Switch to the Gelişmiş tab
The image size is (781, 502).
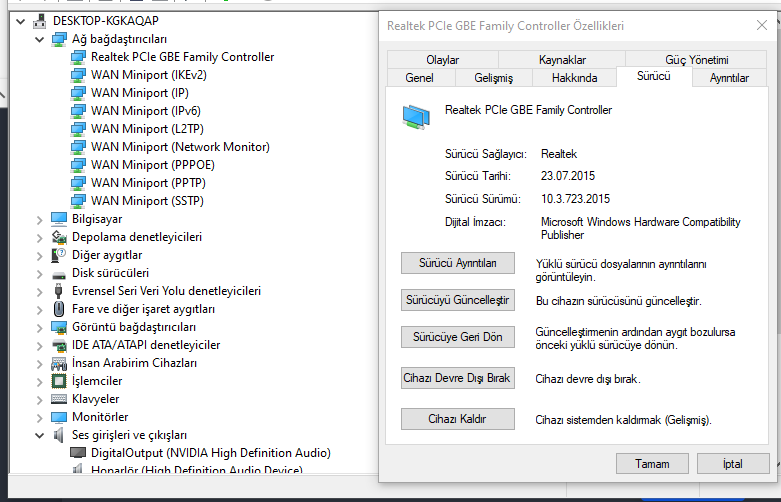click(x=492, y=77)
